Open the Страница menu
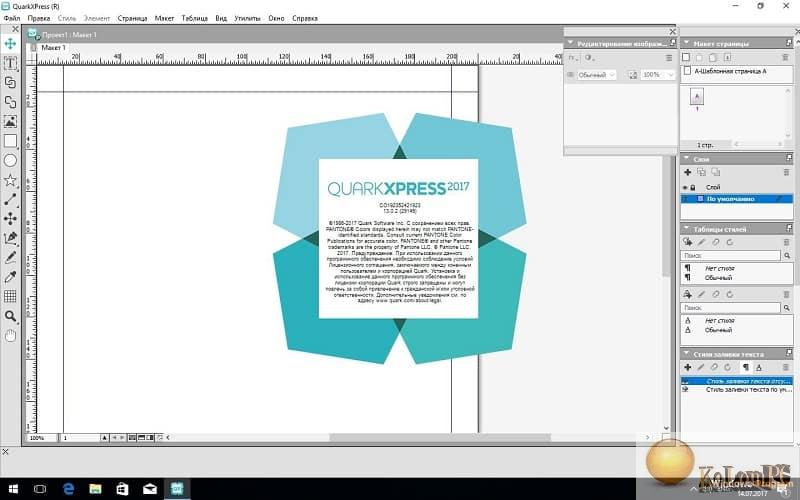 point(132,18)
